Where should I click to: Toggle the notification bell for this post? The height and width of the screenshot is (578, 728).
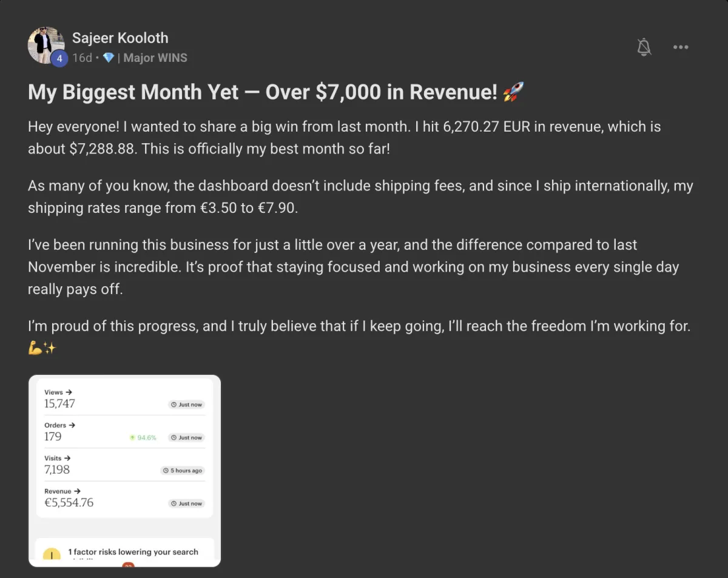pyautogui.click(x=644, y=47)
